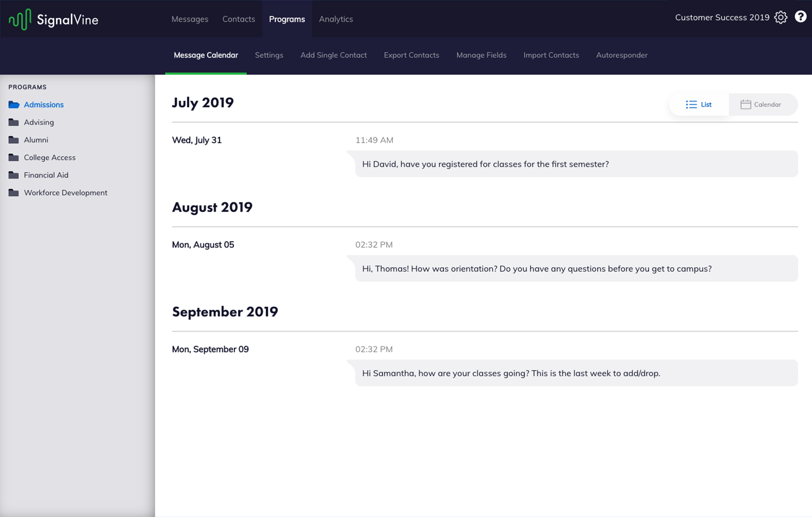Viewport: 812px width, 517px height.
Task: Select the Workforce Development program
Action: click(66, 193)
